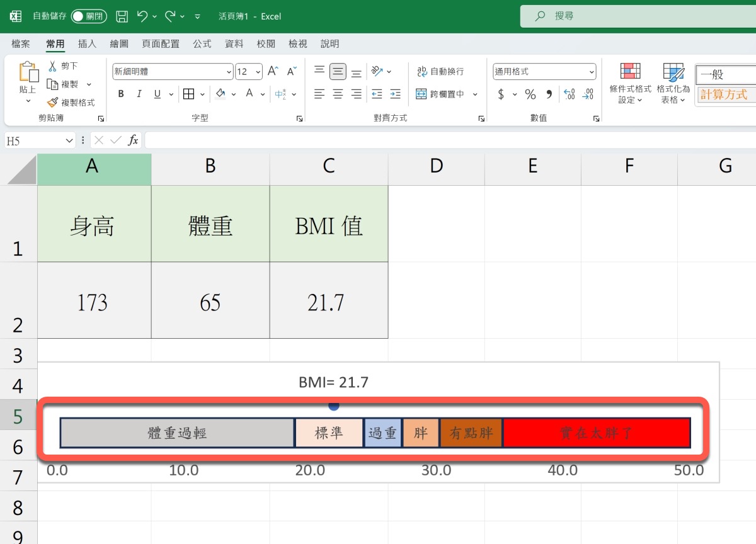Click the Cut scissors icon

pos(52,66)
